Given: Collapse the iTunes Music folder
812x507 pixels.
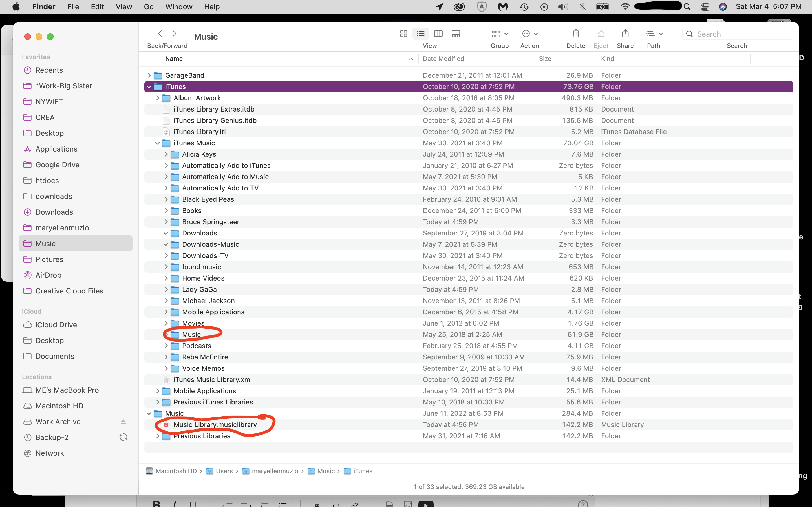Looking at the screenshot, I should [157, 143].
